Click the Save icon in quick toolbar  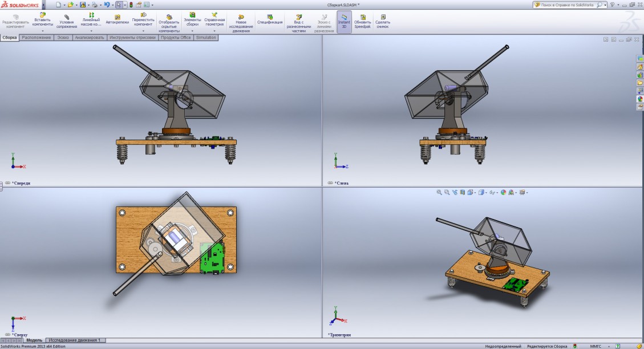[83, 5]
